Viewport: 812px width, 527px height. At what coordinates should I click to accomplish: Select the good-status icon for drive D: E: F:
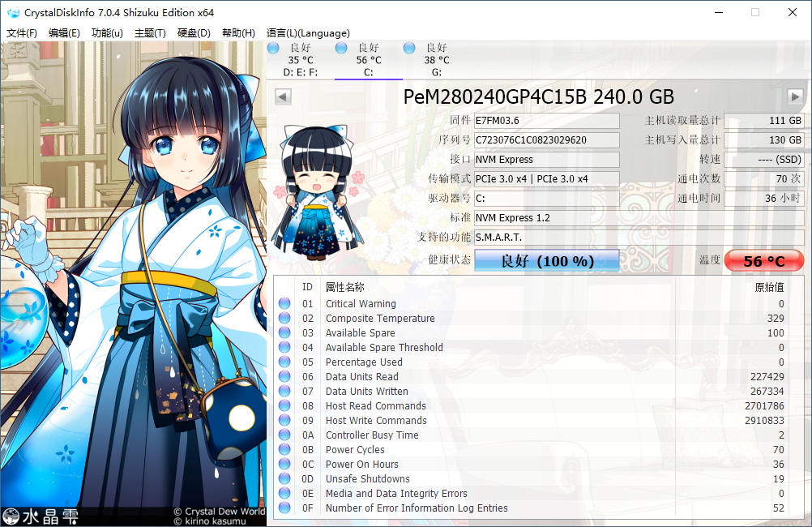click(x=273, y=49)
